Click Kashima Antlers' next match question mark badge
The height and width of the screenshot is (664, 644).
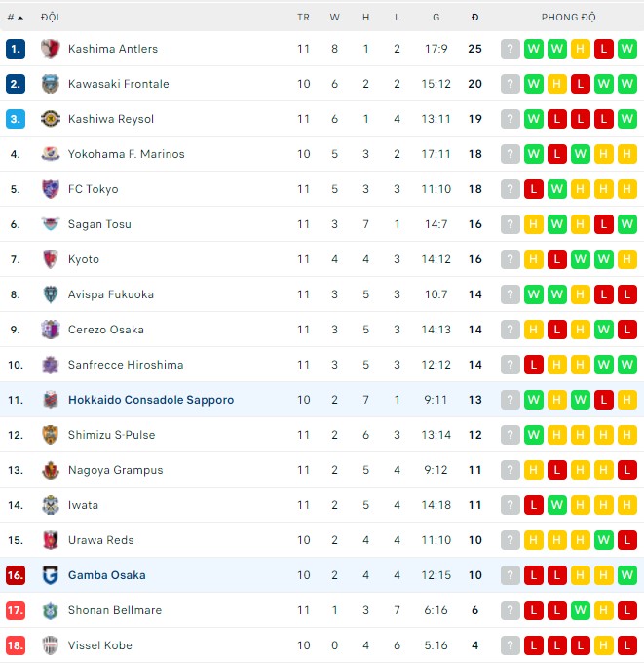510,49
